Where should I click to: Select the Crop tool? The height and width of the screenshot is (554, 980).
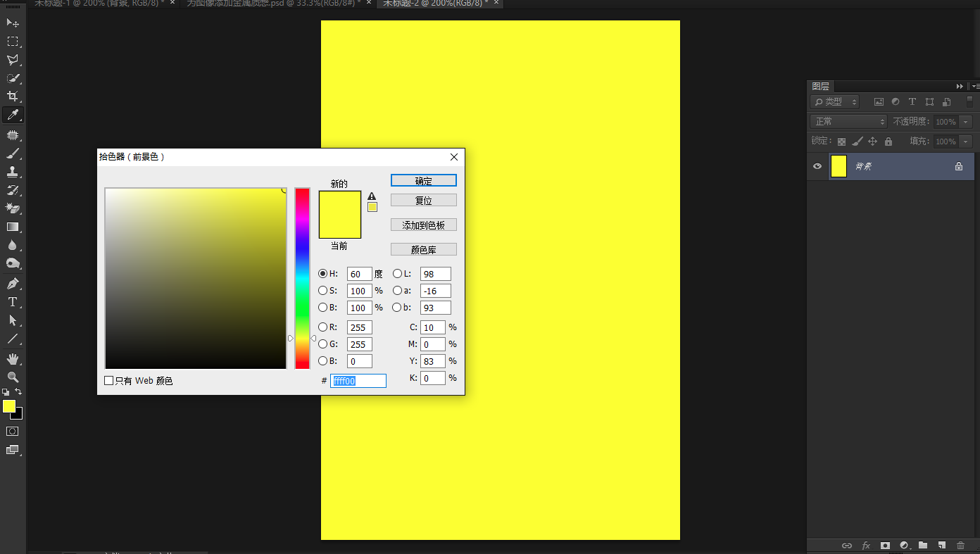pos(13,96)
